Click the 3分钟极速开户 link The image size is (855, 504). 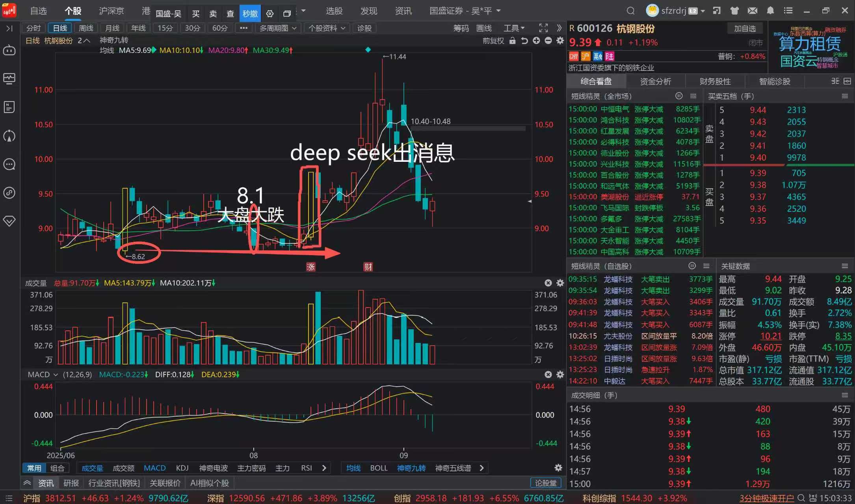(767, 498)
